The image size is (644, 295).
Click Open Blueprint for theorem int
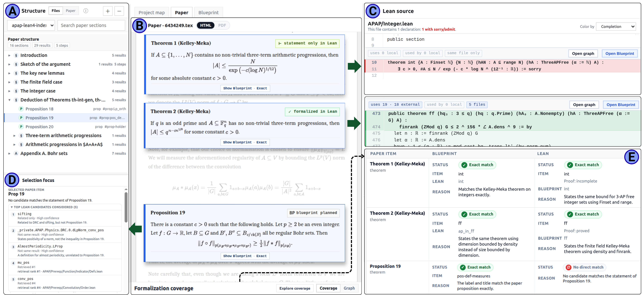click(620, 54)
